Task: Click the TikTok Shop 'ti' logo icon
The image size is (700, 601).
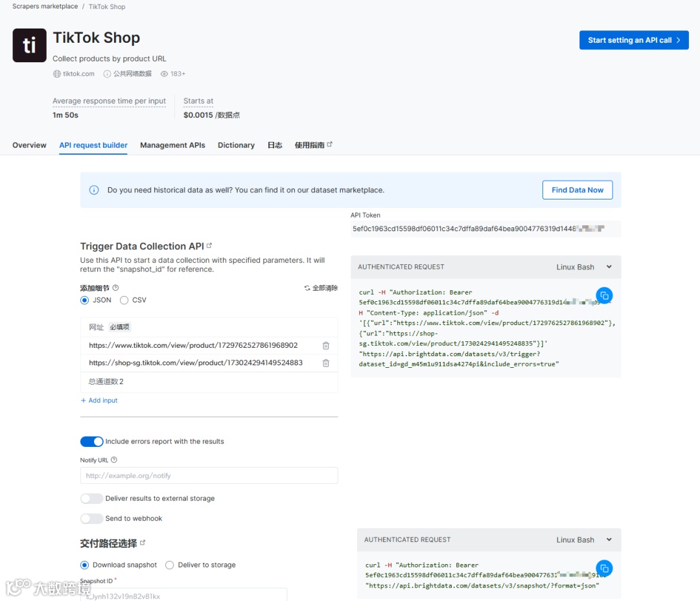Action: (x=29, y=45)
